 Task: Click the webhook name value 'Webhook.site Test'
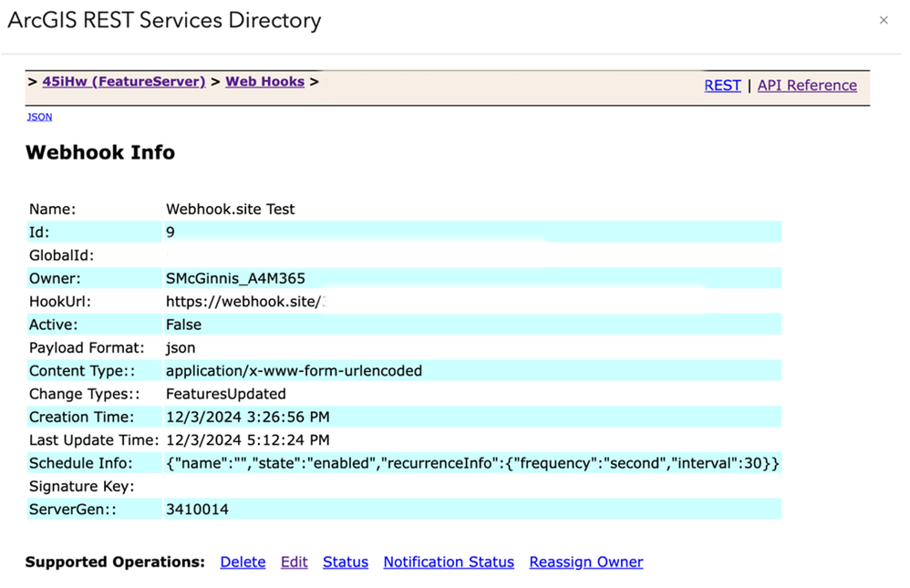click(231, 209)
